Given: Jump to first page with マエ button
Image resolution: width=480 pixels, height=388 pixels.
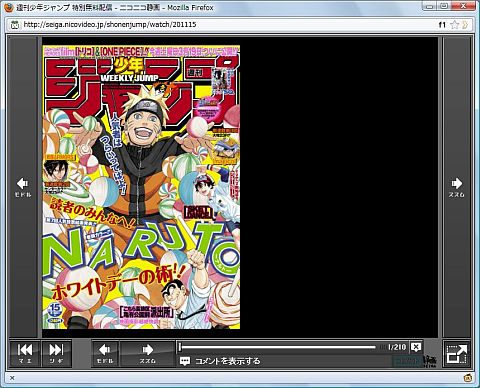Looking at the screenshot, I should (25, 354).
